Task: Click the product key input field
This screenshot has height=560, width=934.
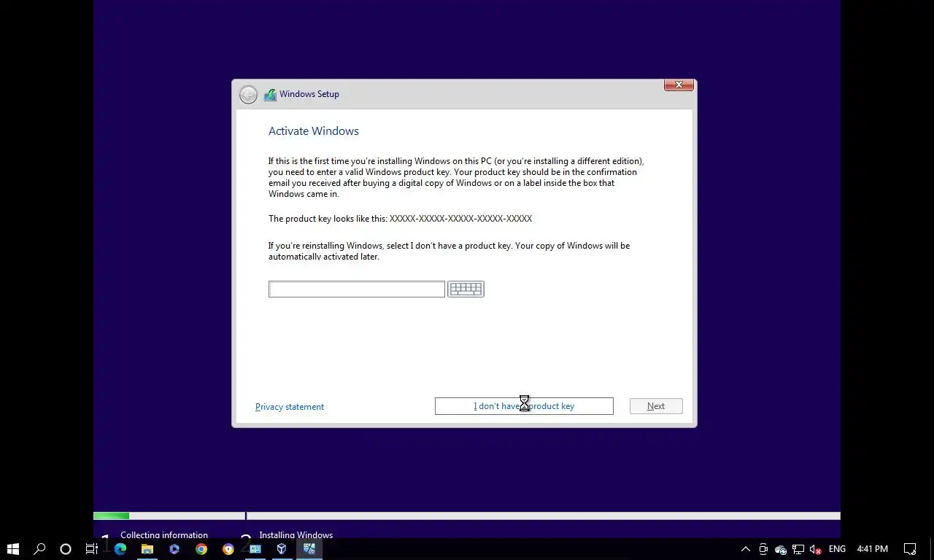Action: (357, 289)
